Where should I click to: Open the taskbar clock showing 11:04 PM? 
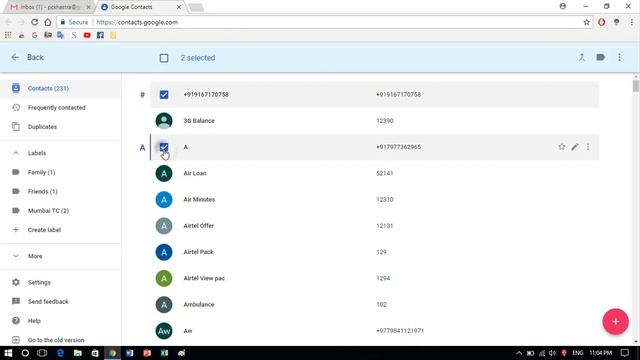coord(600,353)
